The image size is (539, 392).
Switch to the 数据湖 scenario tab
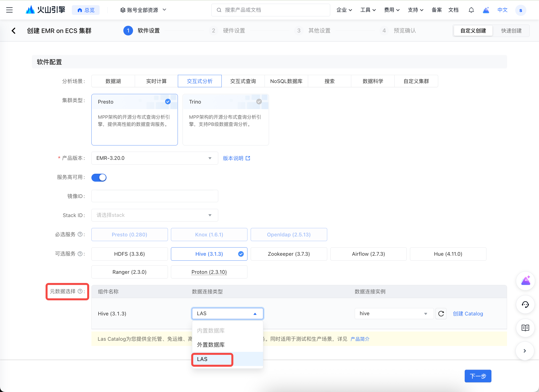[x=113, y=81]
